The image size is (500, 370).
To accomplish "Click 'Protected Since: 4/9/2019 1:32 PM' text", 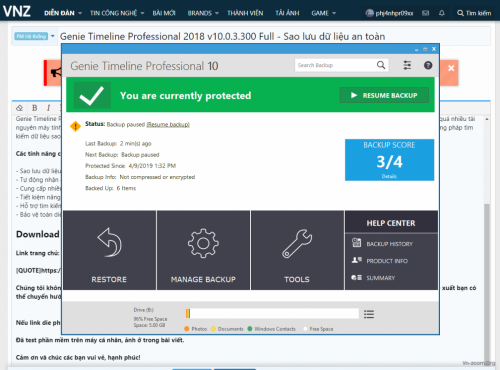I will tap(130, 166).
